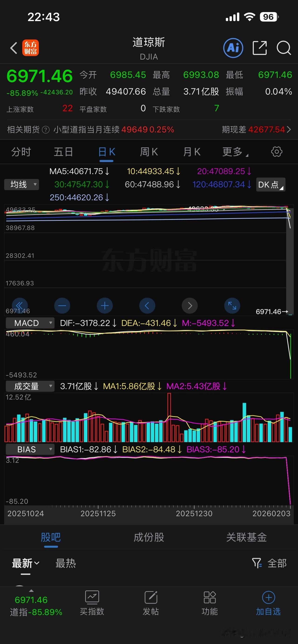298x644 pixels.
Task: Tap the share export icon
Action: click(260, 48)
